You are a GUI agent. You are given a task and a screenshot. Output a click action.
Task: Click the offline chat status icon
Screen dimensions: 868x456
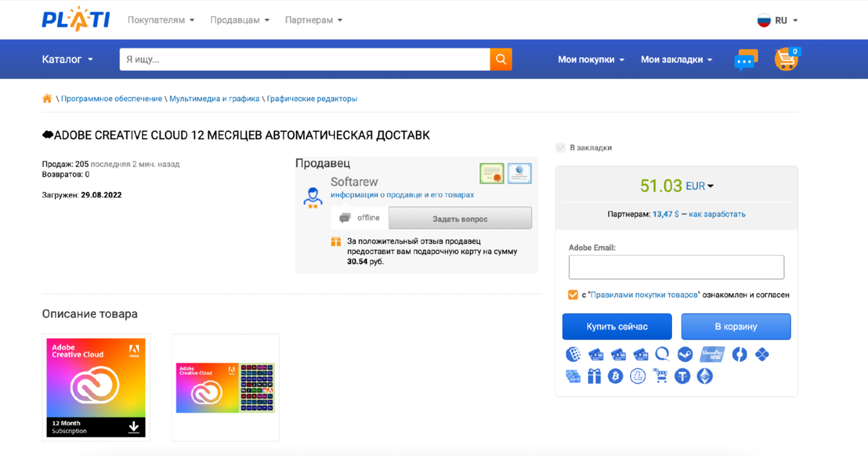345,218
